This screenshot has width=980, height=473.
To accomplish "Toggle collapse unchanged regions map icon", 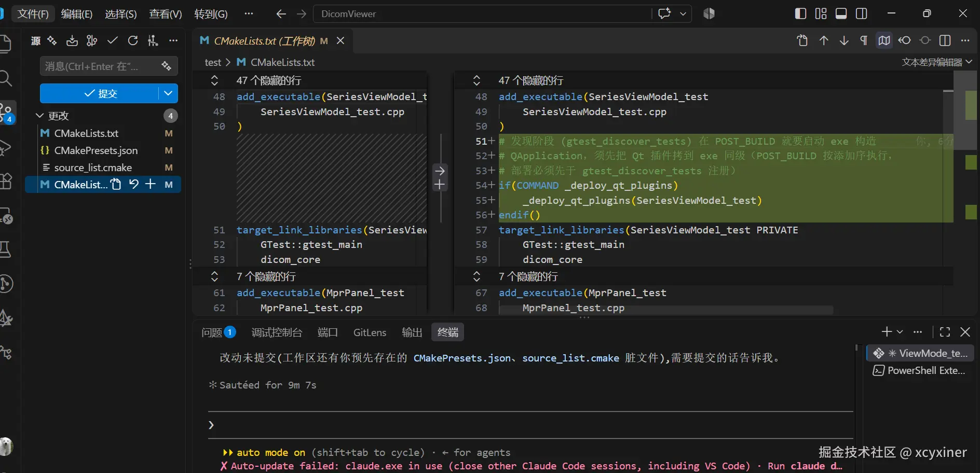I will pos(884,40).
